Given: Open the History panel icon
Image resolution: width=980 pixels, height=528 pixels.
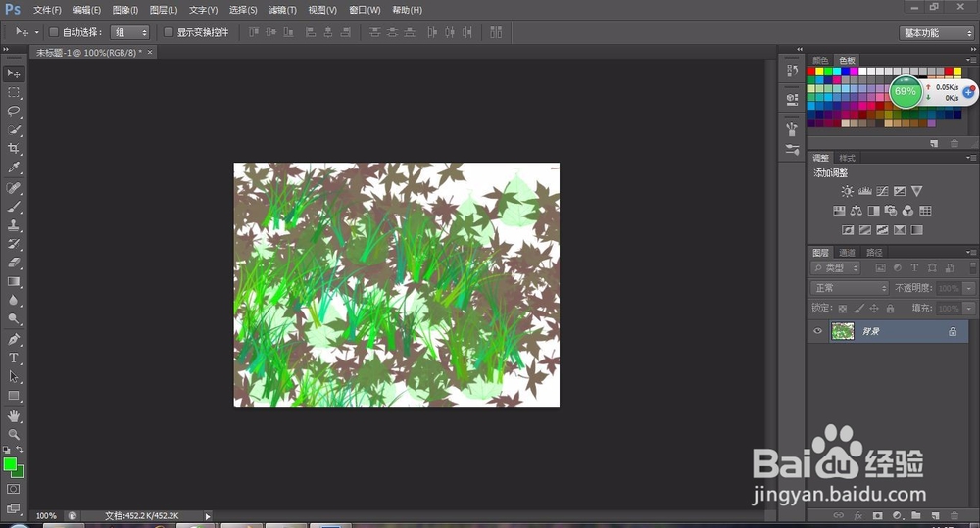Looking at the screenshot, I should click(792, 71).
